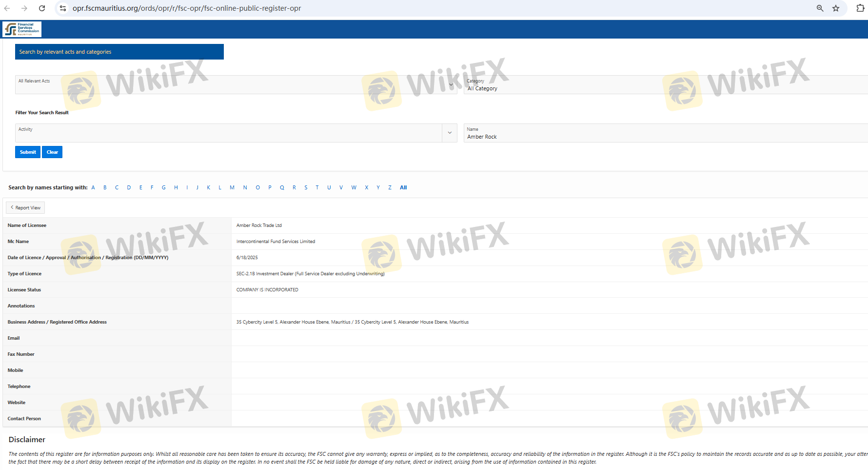
Task: Filter names starting with V
Action: pyautogui.click(x=341, y=187)
